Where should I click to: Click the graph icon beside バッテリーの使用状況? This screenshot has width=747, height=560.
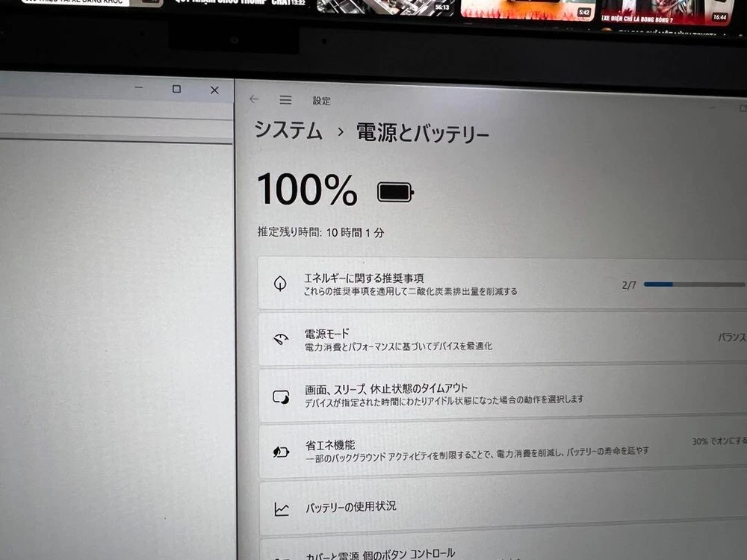282,509
